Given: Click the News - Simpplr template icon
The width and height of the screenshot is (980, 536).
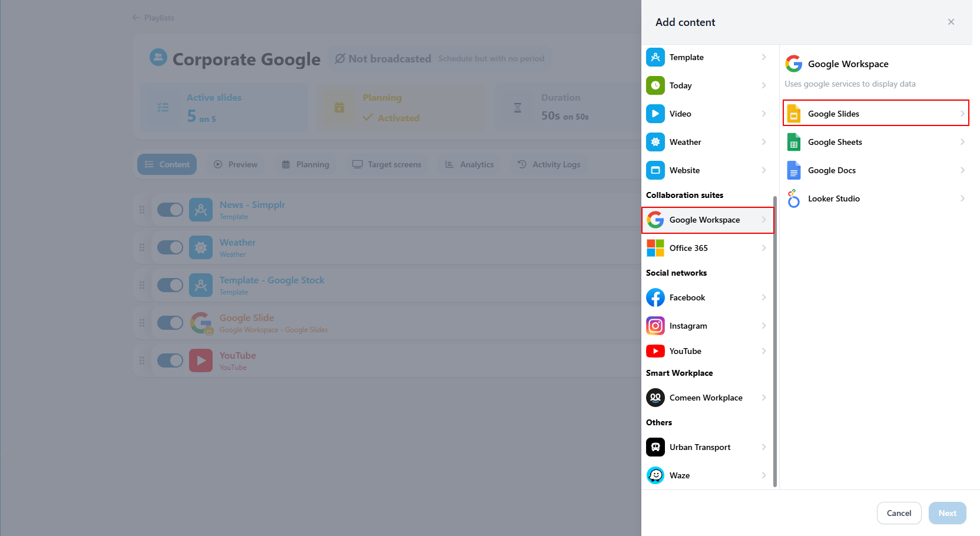Looking at the screenshot, I should [x=201, y=210].
